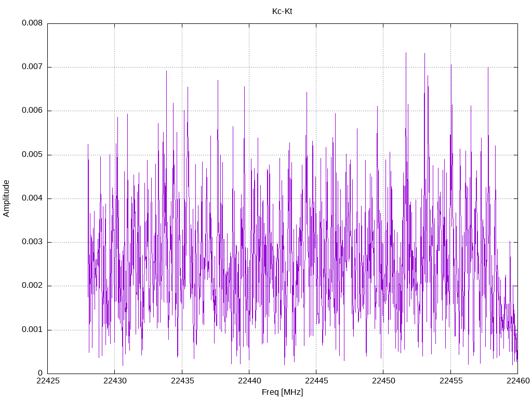The image size is (532, 399).
Task: Click x-axis tick label 22455
Action: click(451, 381)
